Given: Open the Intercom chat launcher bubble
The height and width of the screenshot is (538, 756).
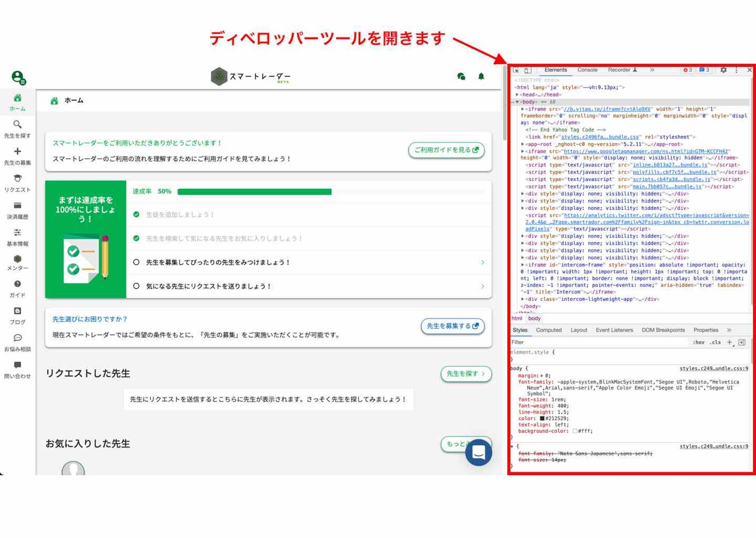Looking at the screenshot, I should click(479, 452).
